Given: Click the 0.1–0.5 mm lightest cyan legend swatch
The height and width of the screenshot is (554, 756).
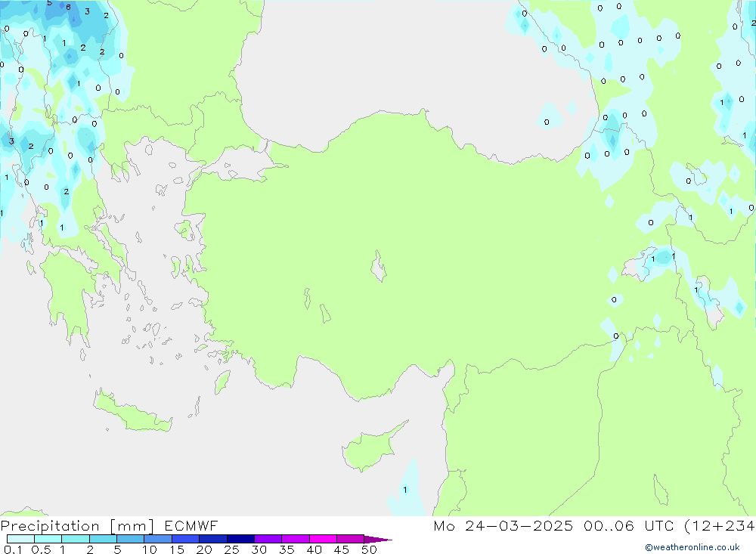Looking at the screenshot, I should (x=20, y=539).
